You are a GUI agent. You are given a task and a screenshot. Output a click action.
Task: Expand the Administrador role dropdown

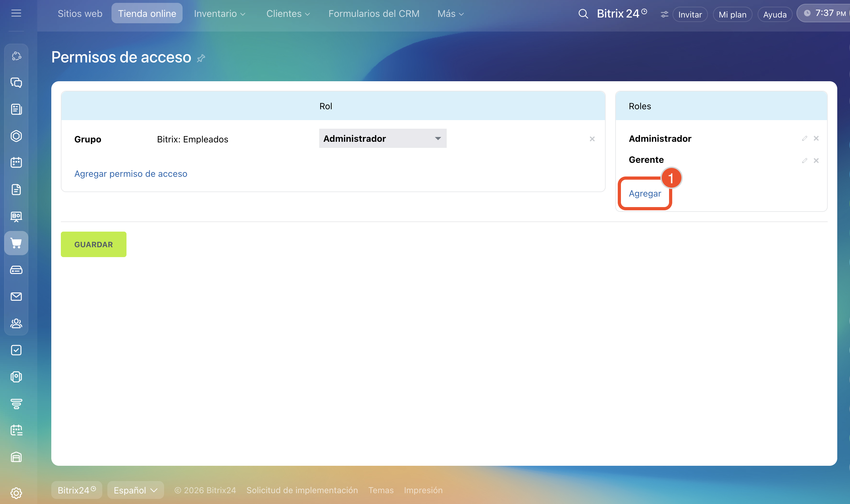[382, 138]
